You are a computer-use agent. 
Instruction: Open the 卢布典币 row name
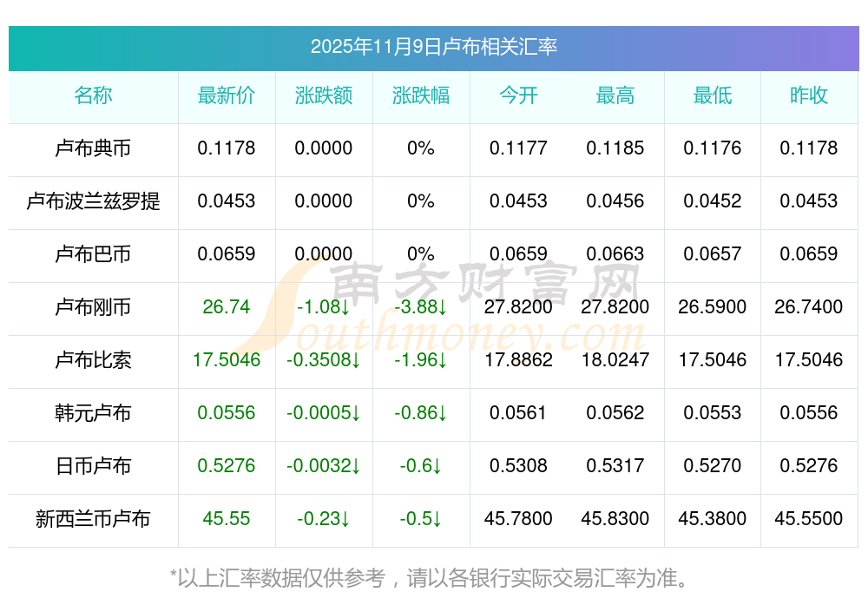(93, 148)
